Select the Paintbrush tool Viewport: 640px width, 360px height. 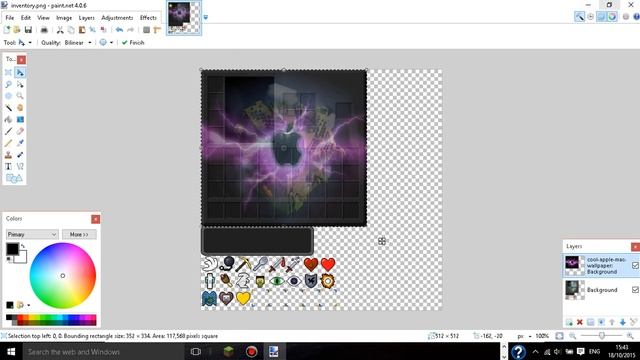coord(8,131)
